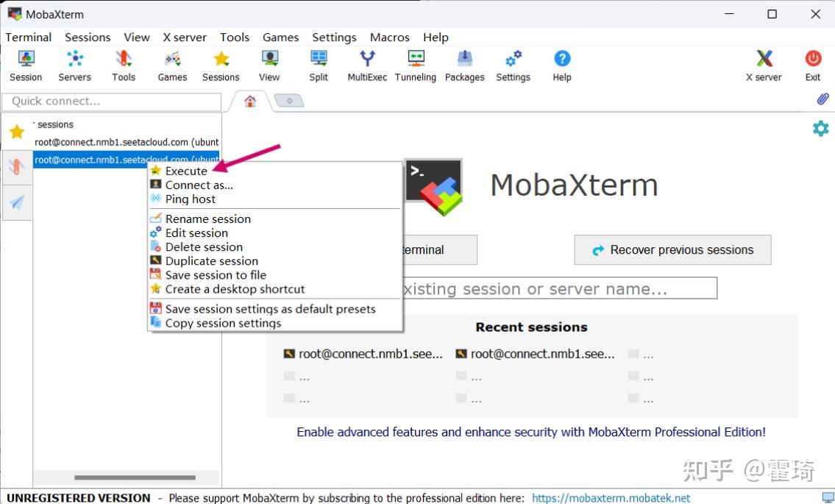Open the Packages manager
This screenshot has height=504, width=835.
click(464, 65)
